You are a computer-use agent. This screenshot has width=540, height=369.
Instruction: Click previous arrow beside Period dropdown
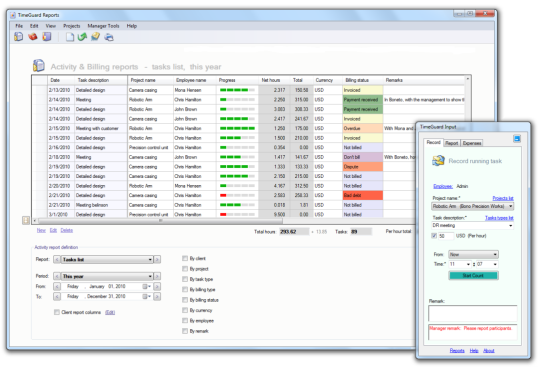(57, 276)
